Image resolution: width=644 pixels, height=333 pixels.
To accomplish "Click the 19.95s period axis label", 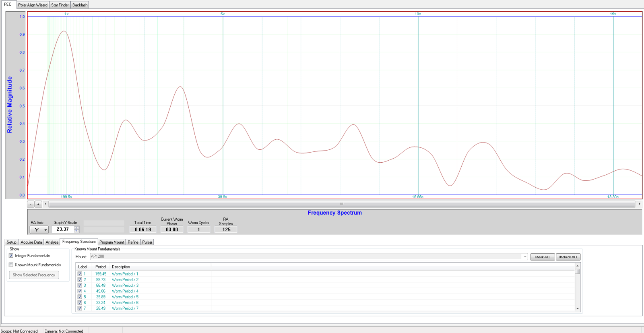I will pos(417,197).
